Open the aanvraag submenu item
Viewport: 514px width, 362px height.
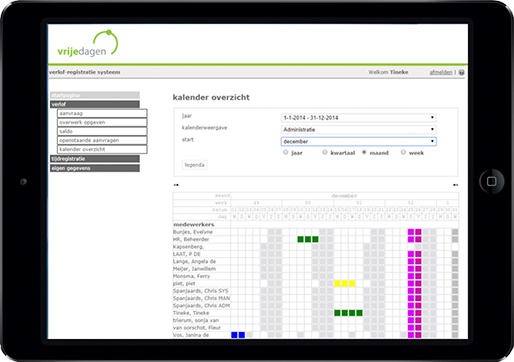[x=102, y=113]
